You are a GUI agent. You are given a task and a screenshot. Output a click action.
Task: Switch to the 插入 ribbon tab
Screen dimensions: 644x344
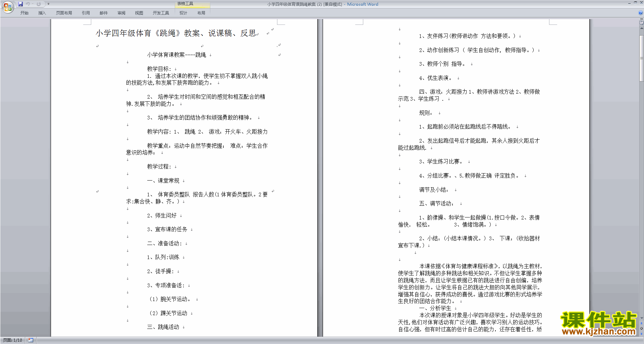[x=42, y=13]
